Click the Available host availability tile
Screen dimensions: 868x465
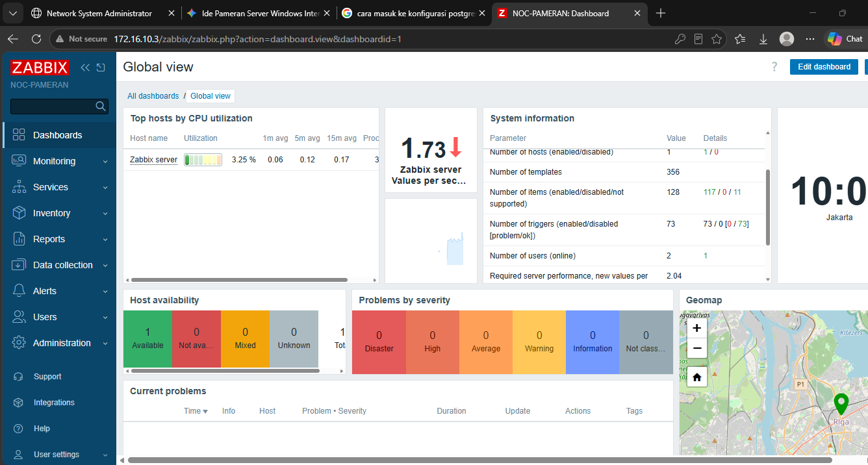click(148, 338)
